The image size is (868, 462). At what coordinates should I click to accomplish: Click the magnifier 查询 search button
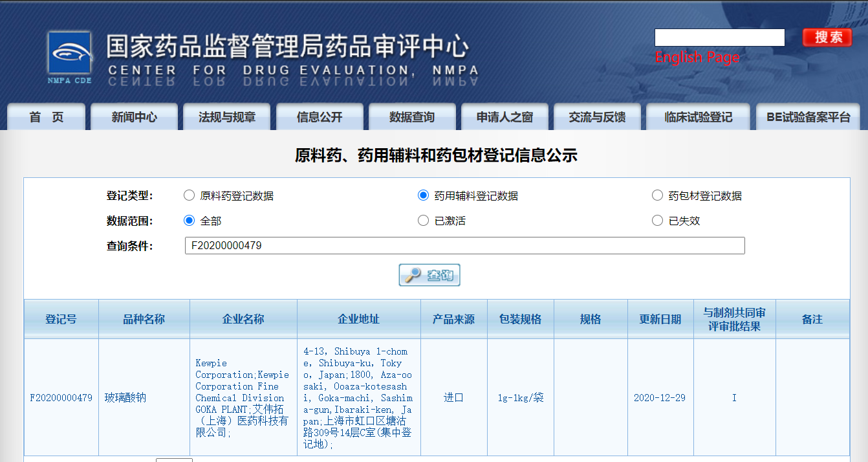(x=429, y=274)
